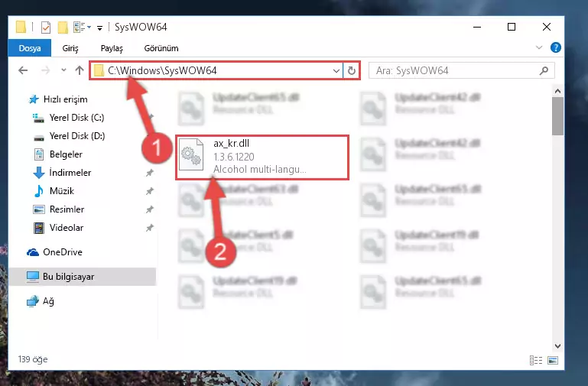Select Bu bilgisayar in navigation pane
The height and width of the screenshot is (386, 588).
(x=82, y=277)
